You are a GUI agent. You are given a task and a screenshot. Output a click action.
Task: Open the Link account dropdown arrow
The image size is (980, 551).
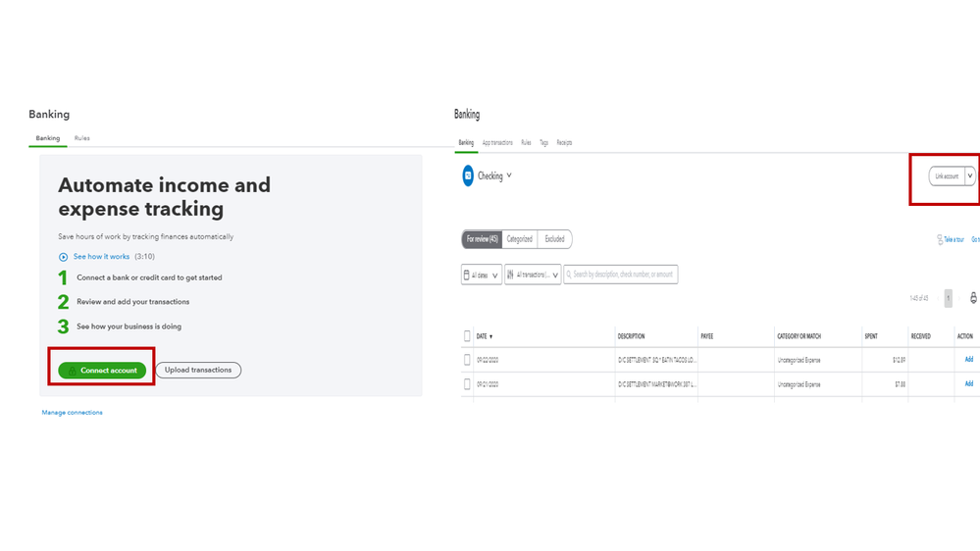(x=970, y=176)
